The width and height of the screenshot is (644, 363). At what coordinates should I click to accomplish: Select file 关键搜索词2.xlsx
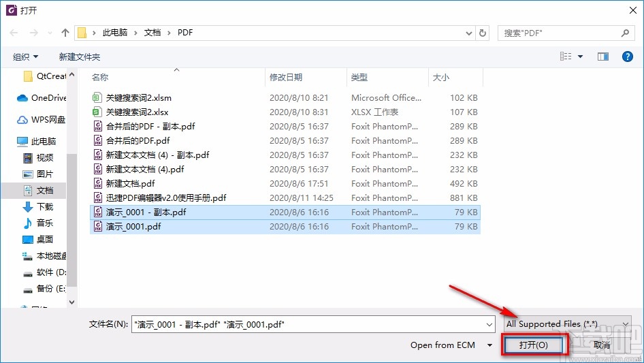(285, 112)
